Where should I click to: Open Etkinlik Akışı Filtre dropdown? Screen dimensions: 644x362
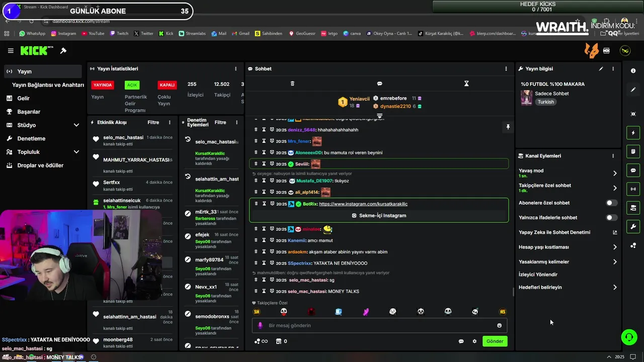(153, 122)
